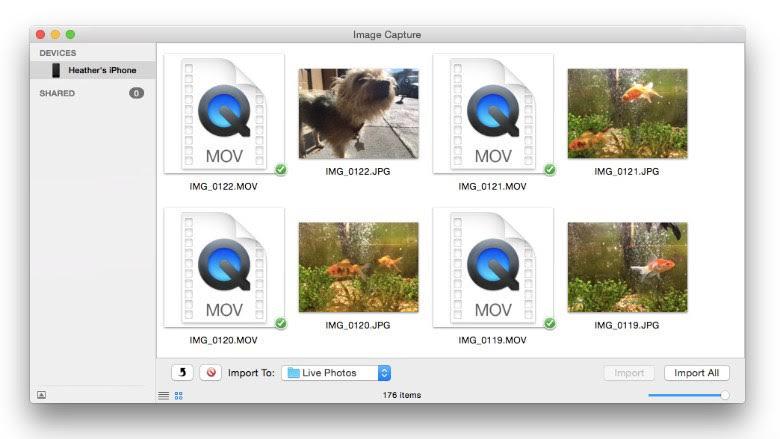Click the IMG_0121.MOV file name
The width and height of the screenshot is (780, 439).
click(x=492, y=186)
